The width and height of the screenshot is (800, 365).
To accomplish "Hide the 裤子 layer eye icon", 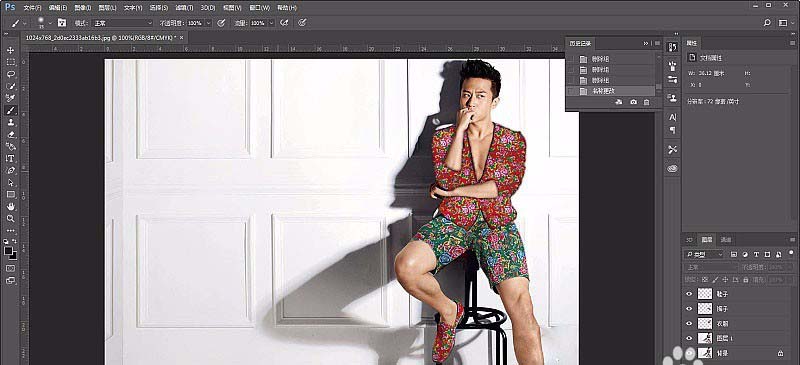I will (x=690, y=309).
